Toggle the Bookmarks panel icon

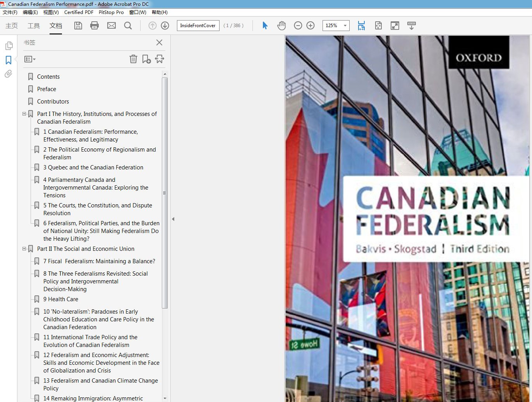pos(9,60)
